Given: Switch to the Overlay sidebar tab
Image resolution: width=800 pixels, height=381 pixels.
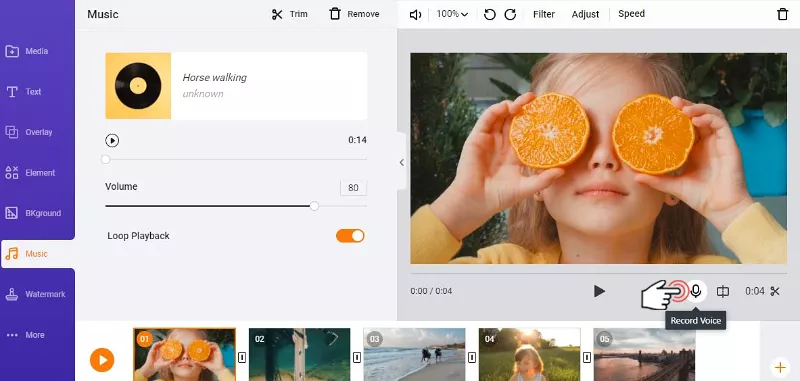Looking at the screenshot, I should coord(29,132).
